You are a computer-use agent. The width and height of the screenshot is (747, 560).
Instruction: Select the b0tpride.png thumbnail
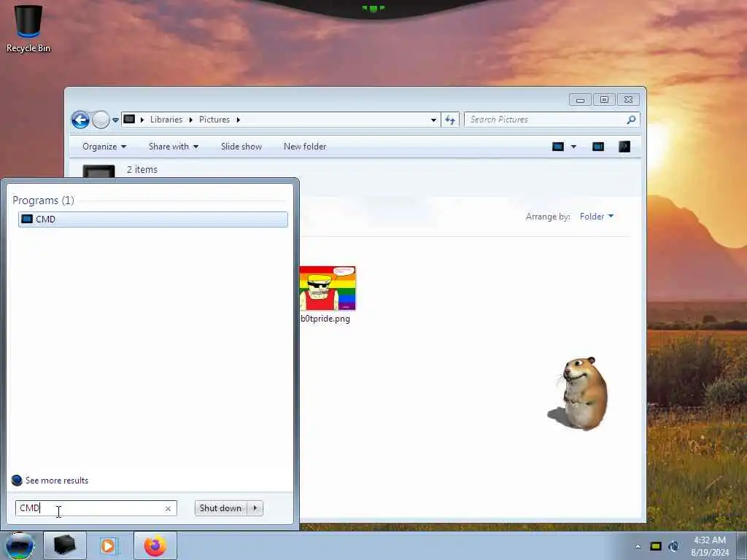pyautogui.click(x=328, y=288)
